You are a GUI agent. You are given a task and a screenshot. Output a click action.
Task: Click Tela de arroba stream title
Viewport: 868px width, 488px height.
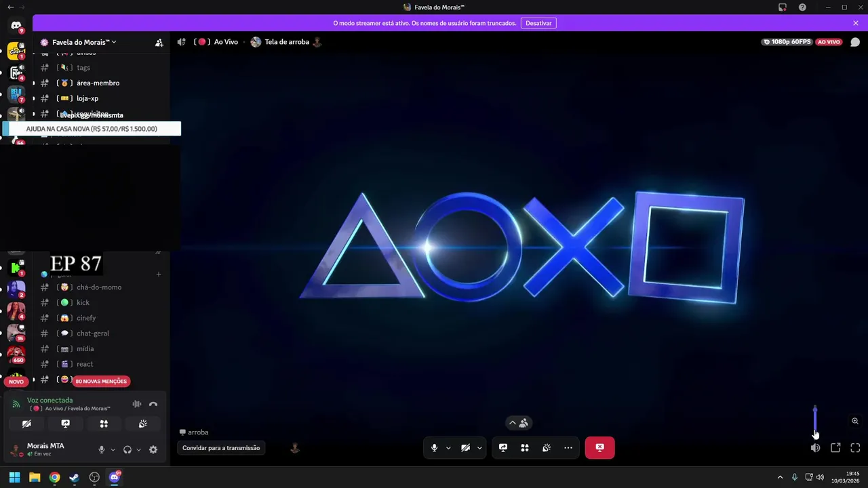(x=287, y=42)
